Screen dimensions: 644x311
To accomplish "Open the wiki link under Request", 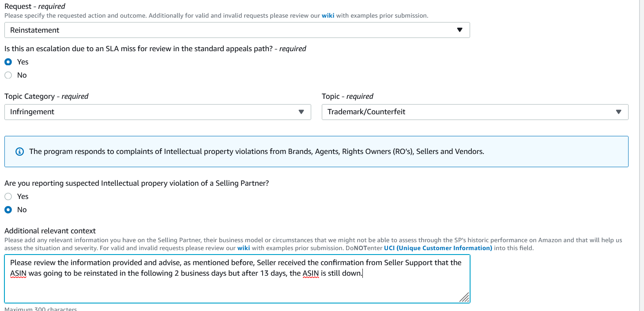I will [x=328, y=15].
